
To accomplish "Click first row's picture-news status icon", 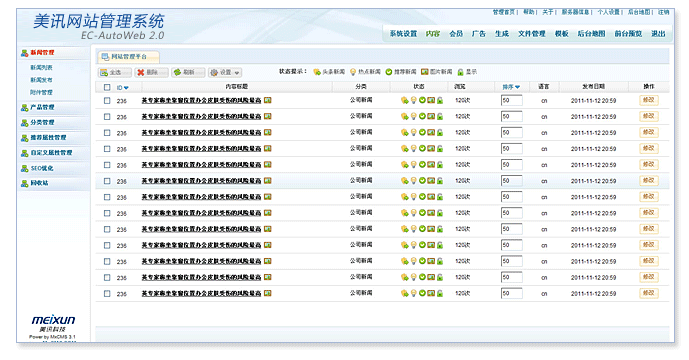I will click(431, 100).
